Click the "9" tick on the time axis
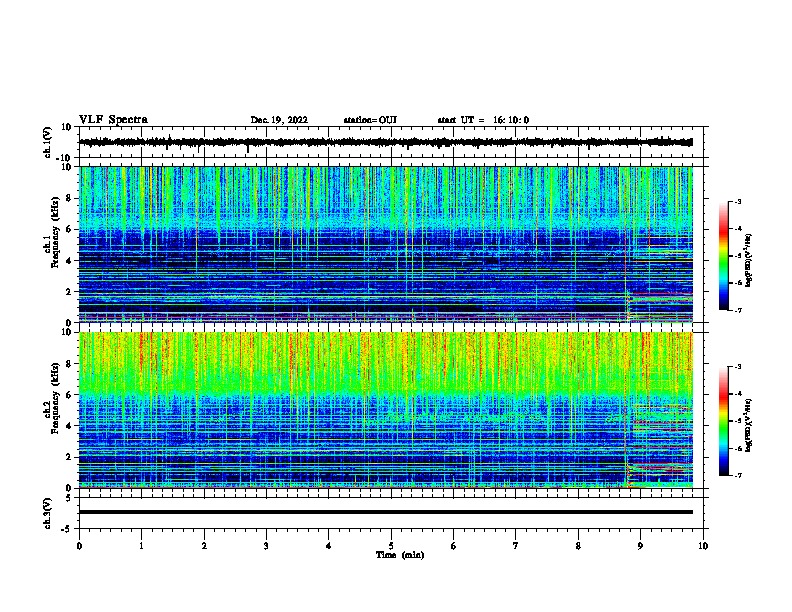The width and height of the screenshot is (792, 612). click(640, 546)
